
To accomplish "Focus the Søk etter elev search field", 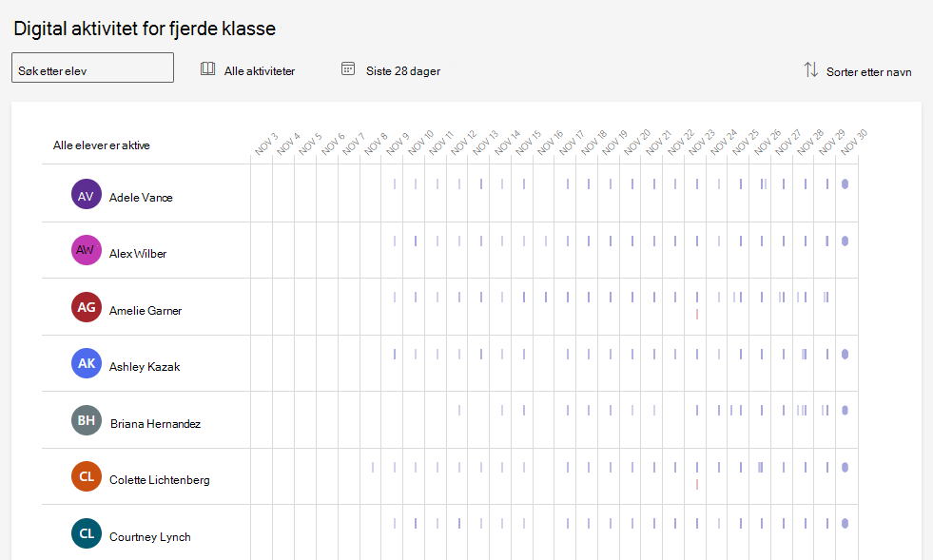I will [93, 68].
